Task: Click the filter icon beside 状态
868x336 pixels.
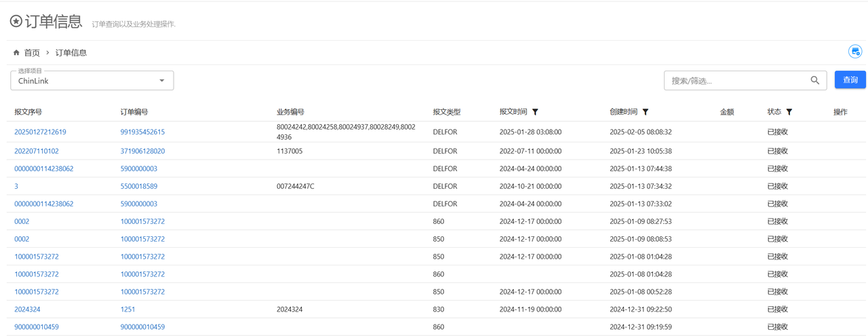Action: pyautogui.click(x=789, y=112)
